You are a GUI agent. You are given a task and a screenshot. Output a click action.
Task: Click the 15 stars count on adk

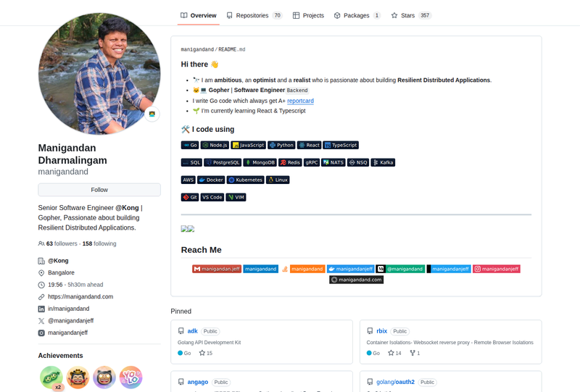click(x=206, y=353)
